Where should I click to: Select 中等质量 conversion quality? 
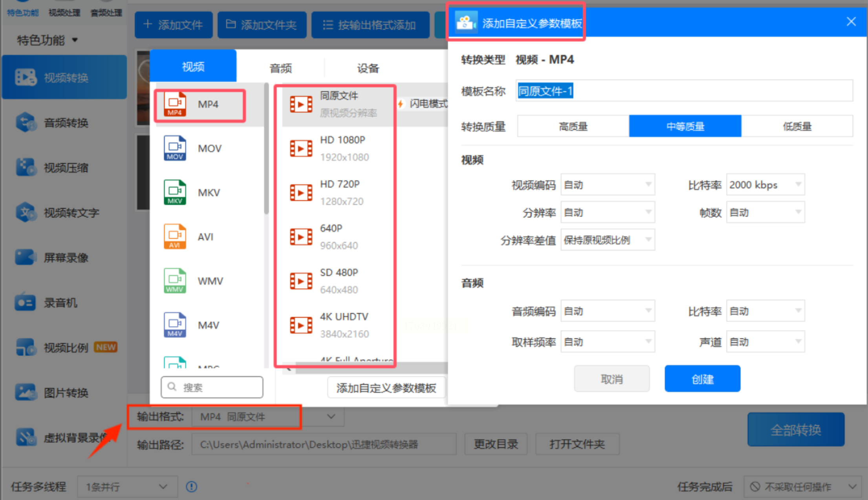pos(685,126)
